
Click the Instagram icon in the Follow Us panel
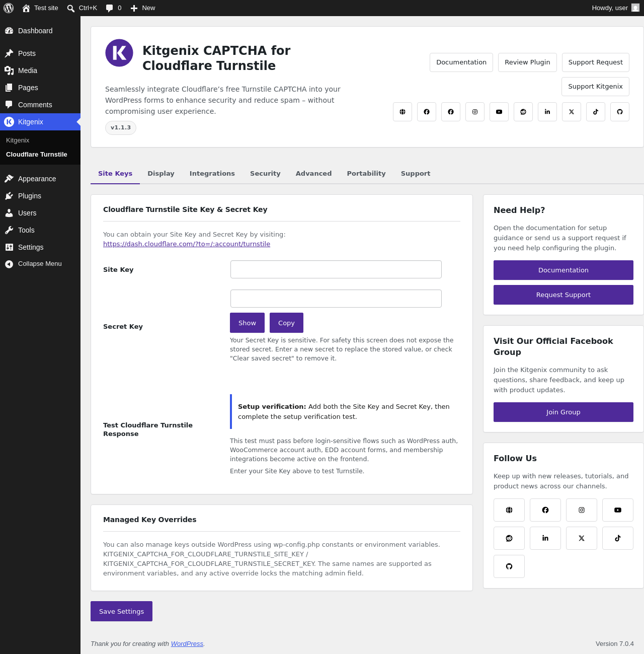(x=582, y=510)
